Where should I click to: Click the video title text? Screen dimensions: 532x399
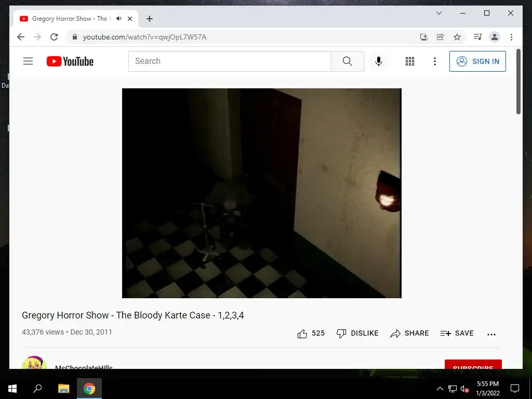click(x=132, y=315)
